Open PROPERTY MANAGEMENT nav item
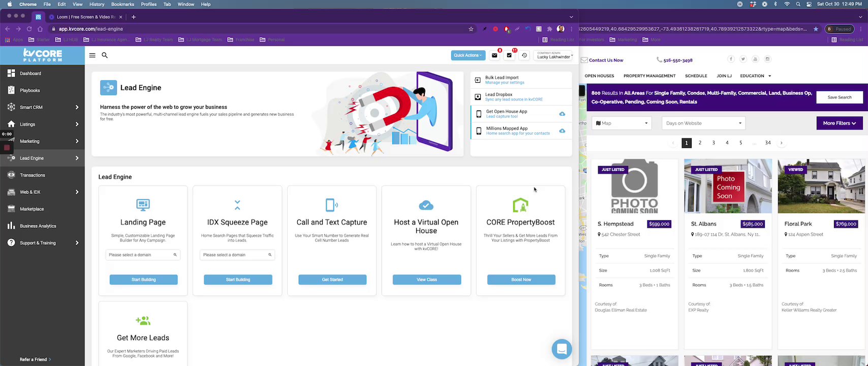Viewport: 868px width, 366px height. tap(649, 76)
